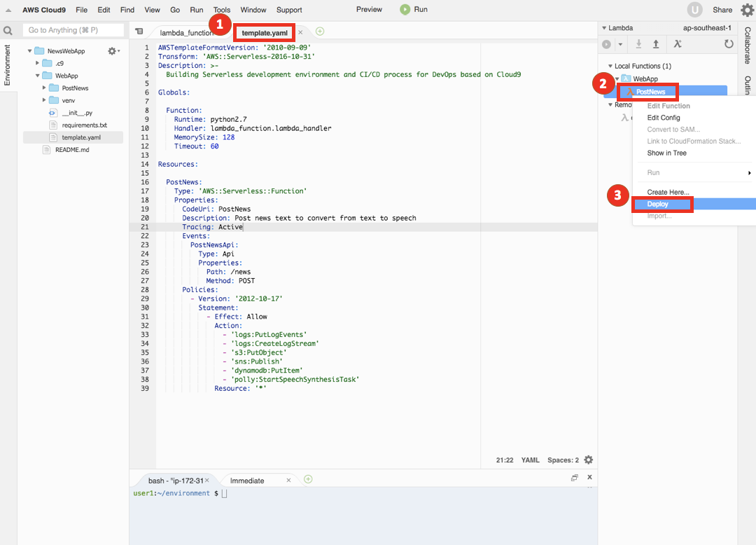The height and width of the screenshot is (545, 756).
Task: Click the YAML language mode in status bar
Action: (x=530, y=460)
